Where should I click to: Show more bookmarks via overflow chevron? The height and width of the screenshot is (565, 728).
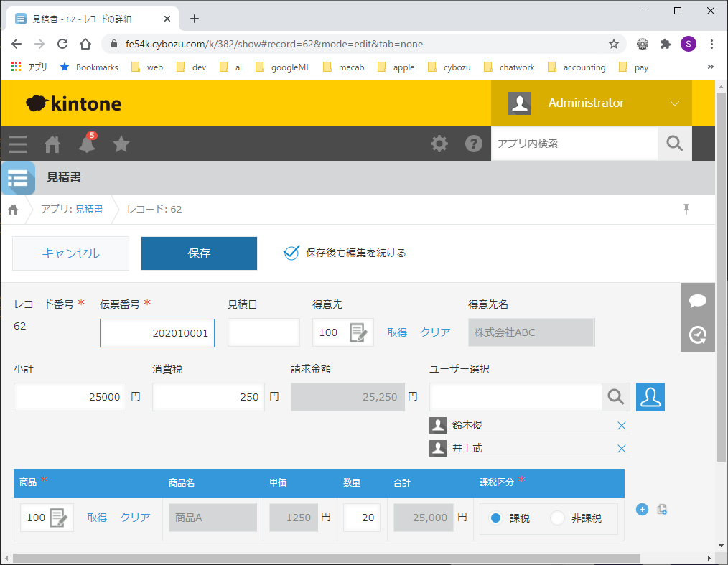point(710,67)
